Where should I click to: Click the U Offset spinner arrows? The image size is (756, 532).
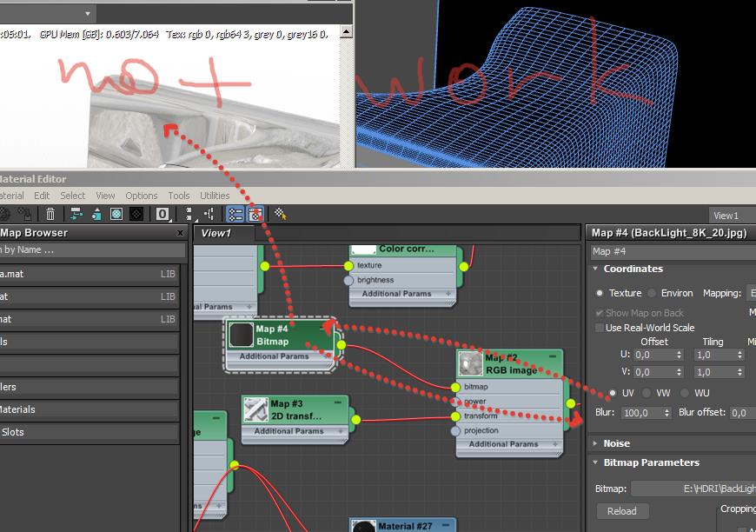[679, 355]
